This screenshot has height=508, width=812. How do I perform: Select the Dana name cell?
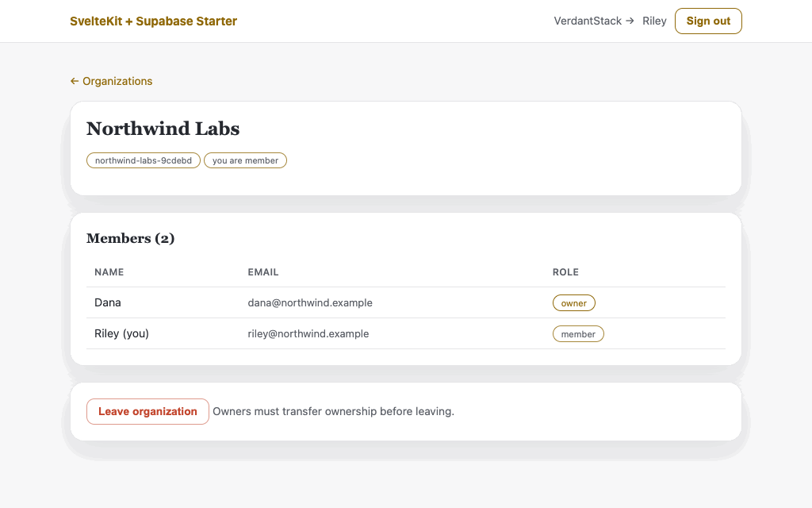tap(108, 302)
